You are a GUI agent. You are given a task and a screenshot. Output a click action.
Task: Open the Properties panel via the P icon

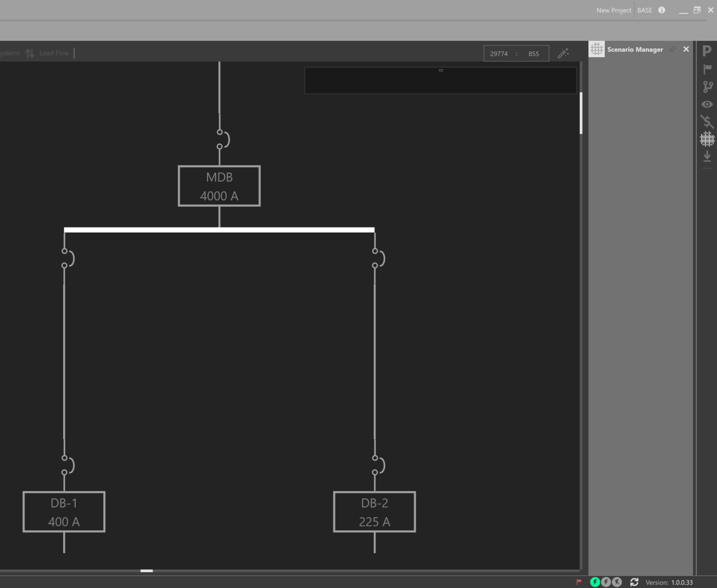pyautogui.click(x=707, y=51)
